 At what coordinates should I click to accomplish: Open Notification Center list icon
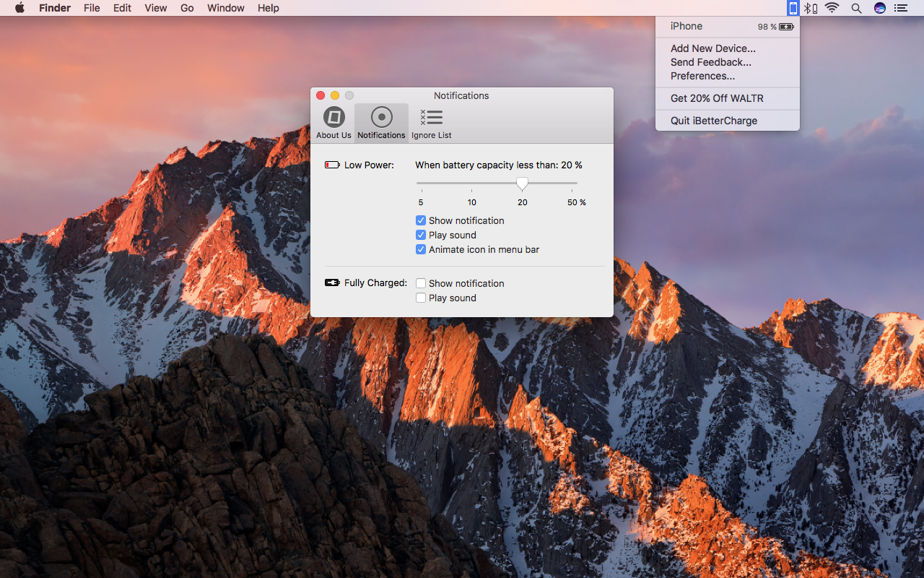click(x=901, y=8)
